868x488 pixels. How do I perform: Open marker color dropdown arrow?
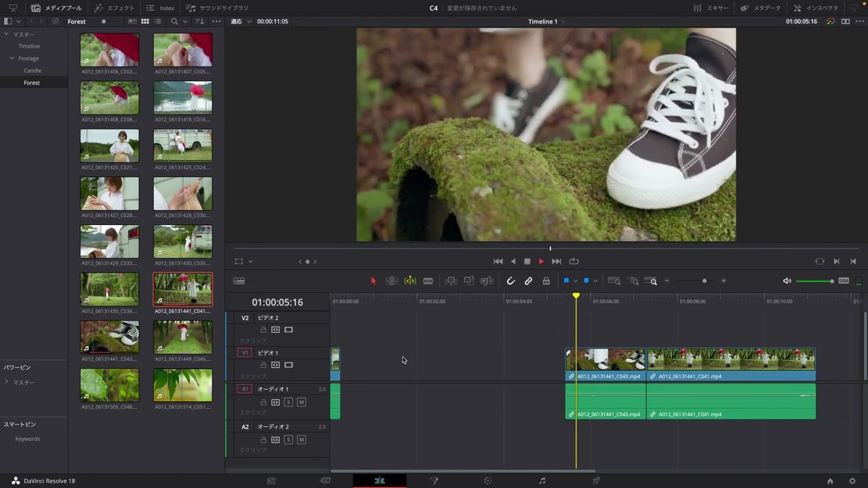click(x=595, y=281)
